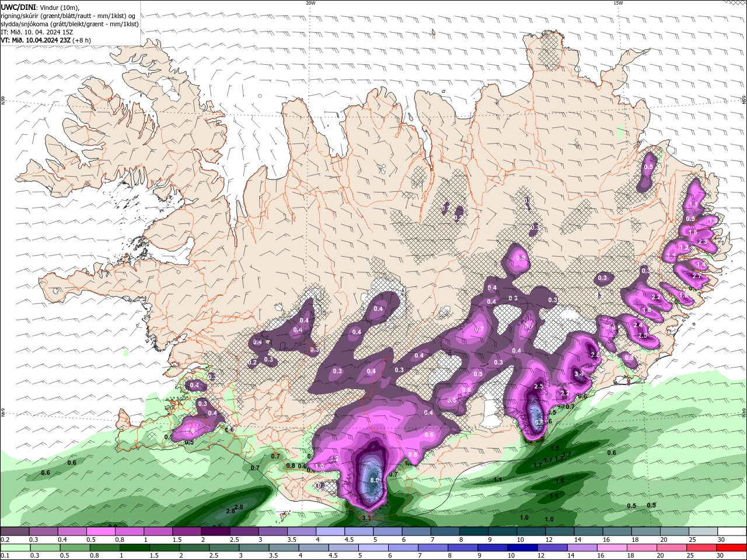Pick lower legend swatch between 0.1 and 0.3

pos(15,548)
